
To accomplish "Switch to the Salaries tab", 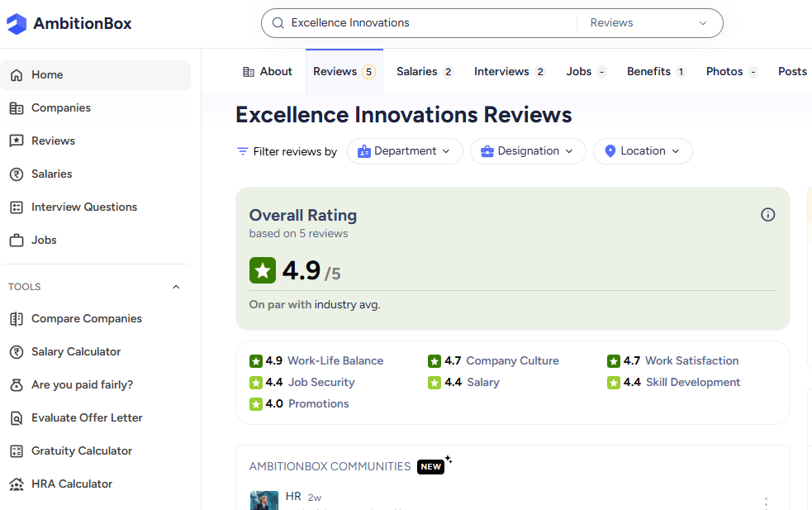I will 425,72.
